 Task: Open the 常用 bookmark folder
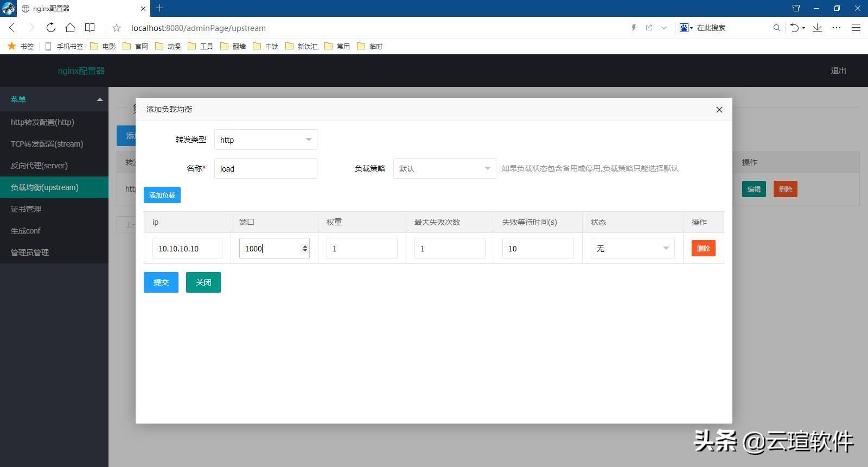(337, 46)
